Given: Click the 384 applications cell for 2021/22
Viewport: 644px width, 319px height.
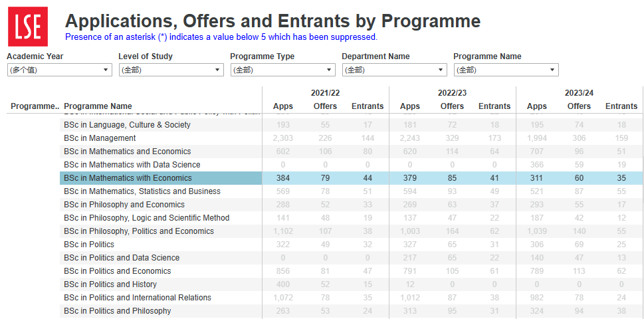Looking at the screenshot, I should pos(283,178).
